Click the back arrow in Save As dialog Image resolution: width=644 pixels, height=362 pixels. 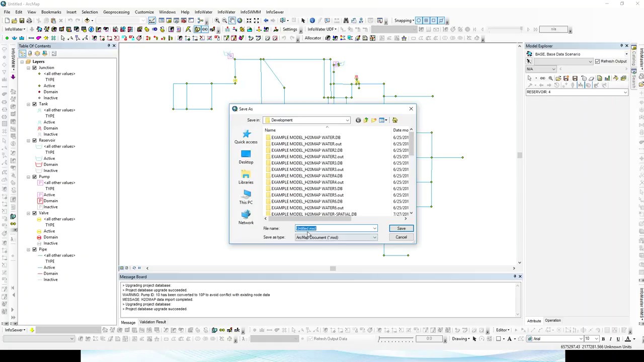[358, 120]
